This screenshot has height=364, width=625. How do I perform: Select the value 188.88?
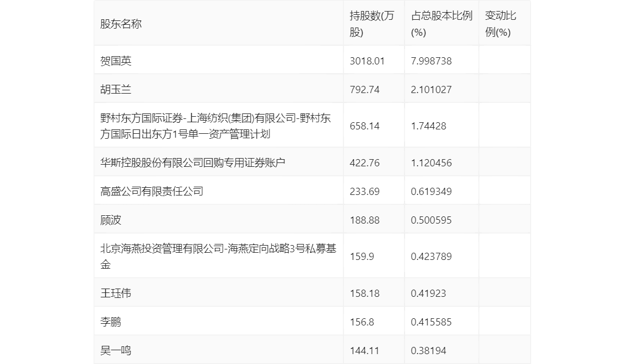point(365,220)
